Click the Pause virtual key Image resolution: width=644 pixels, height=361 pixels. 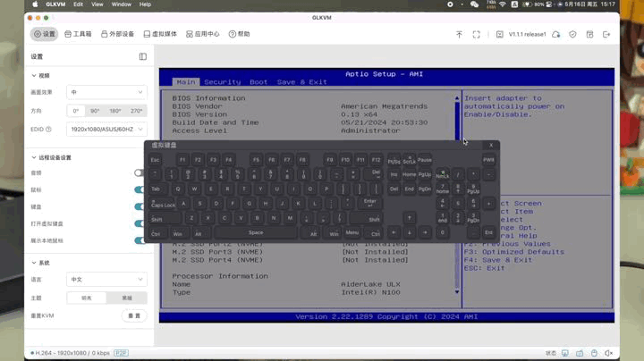point(425,160)
